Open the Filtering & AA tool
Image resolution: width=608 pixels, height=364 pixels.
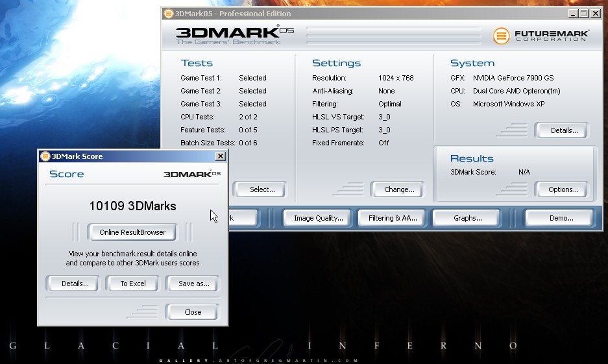[x=393, y=218]
